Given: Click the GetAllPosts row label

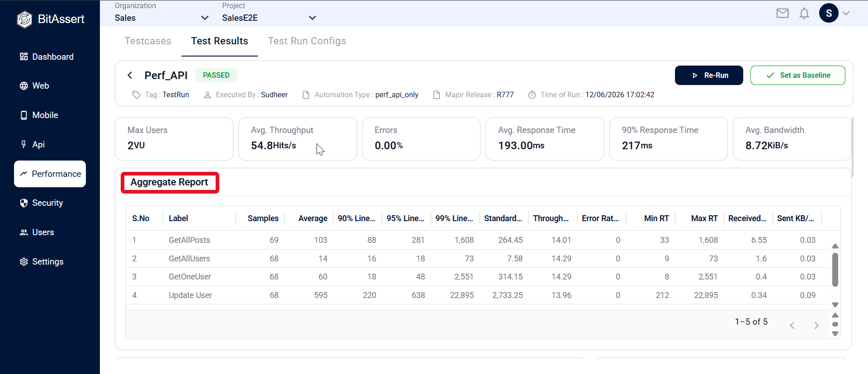Looking at the screenshot, I should (x=189, y=240).
